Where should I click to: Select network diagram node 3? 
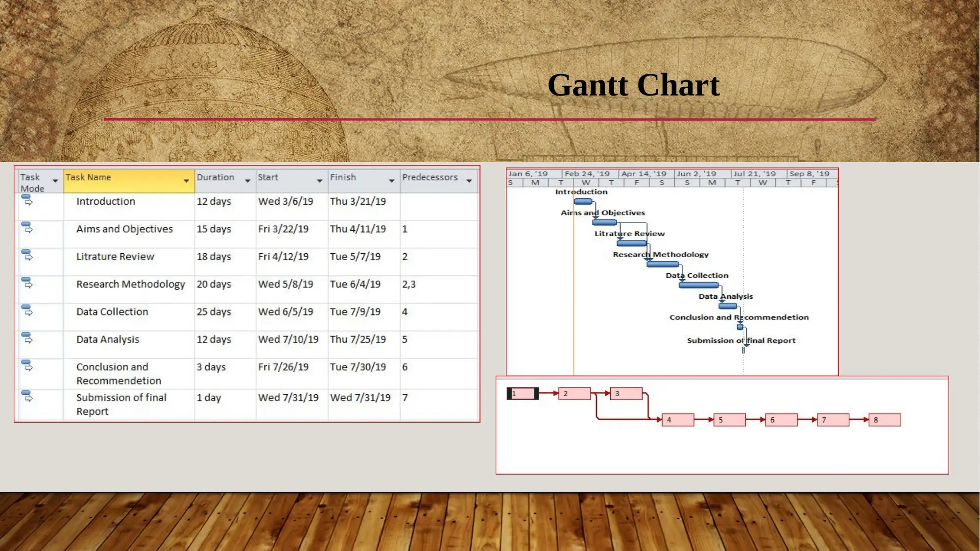pos(626,393)
